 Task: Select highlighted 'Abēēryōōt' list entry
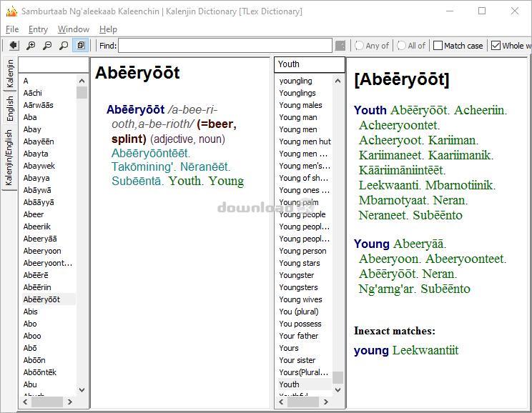[x=49, y=299]
